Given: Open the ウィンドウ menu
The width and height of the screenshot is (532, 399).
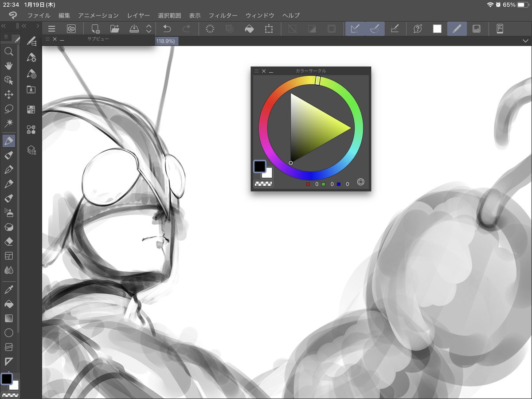Looking at the screenshot, I should [x=260, y=16].
